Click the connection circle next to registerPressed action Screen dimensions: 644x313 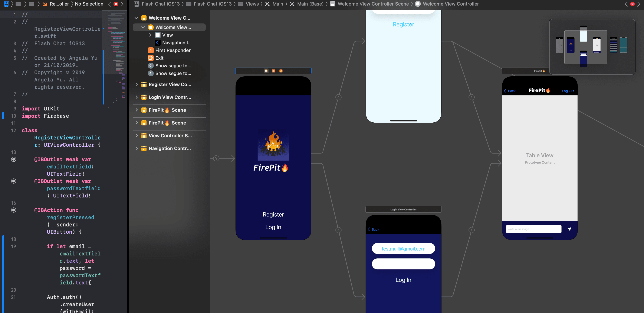[13, 210]
